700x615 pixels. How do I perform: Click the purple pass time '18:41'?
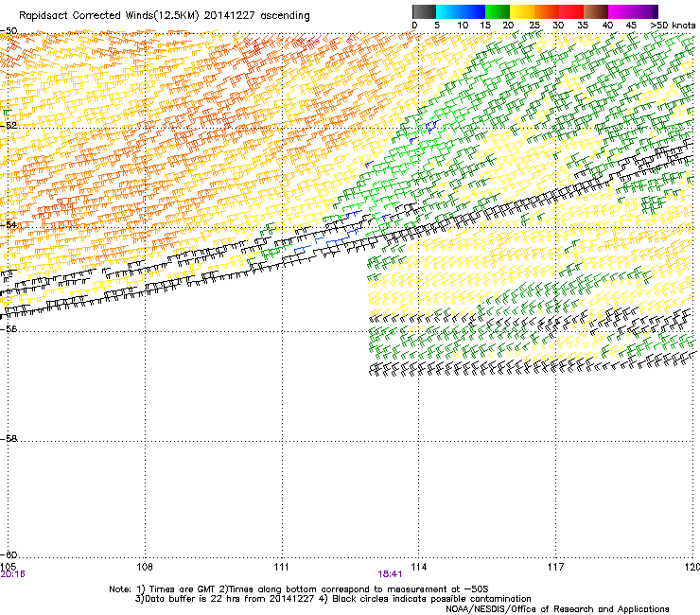(x=390, y=574)
